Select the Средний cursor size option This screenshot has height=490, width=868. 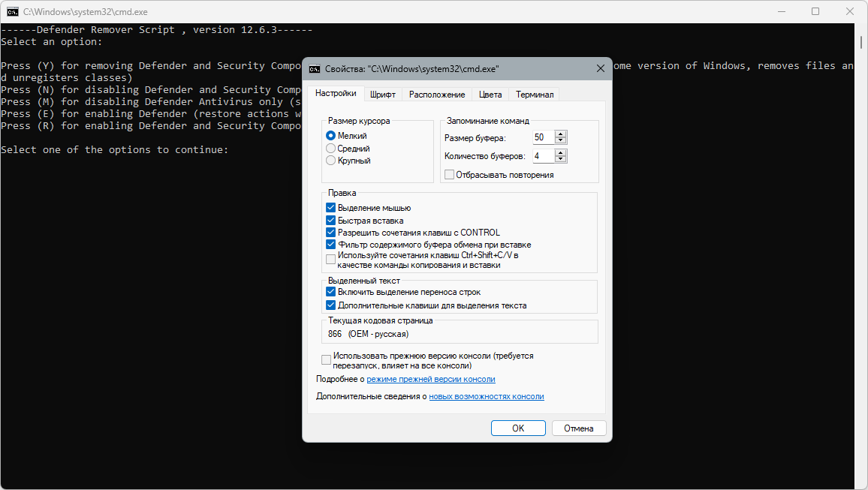[x=331, y=149]
